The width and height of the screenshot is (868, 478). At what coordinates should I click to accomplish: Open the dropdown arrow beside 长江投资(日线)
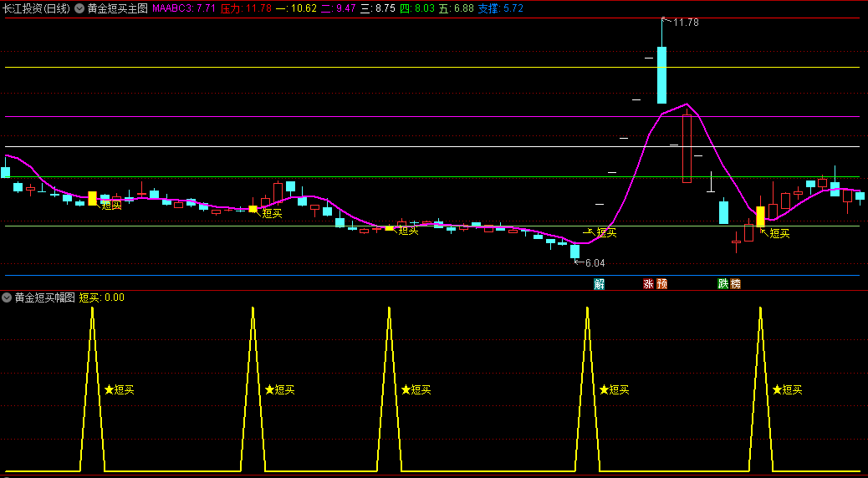pos(79,8)
